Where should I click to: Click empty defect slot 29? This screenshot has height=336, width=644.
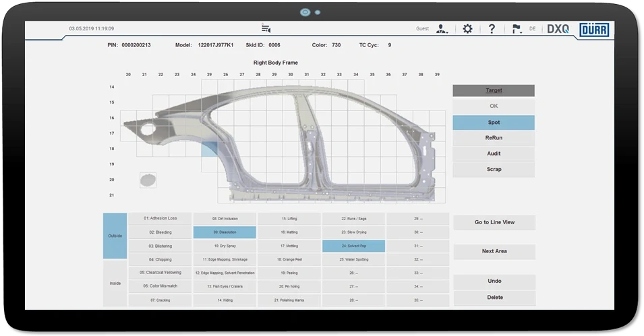click(418, 219)
